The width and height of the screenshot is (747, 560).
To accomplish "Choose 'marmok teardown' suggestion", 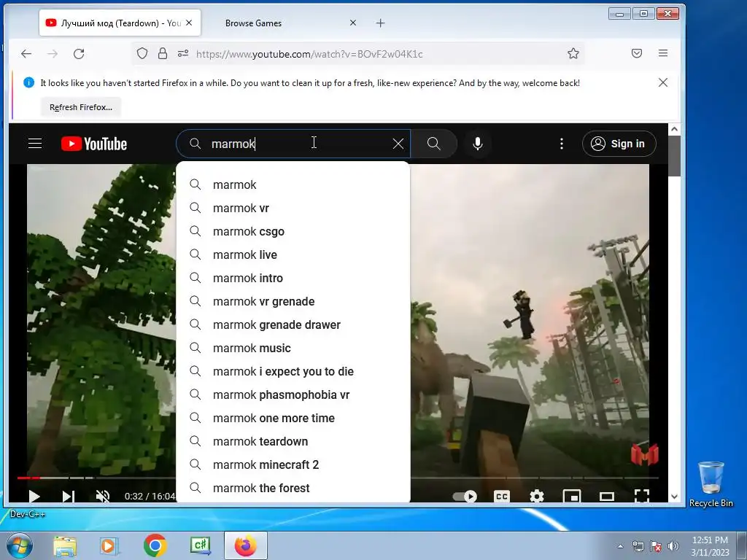I will [x=293, y=441].
